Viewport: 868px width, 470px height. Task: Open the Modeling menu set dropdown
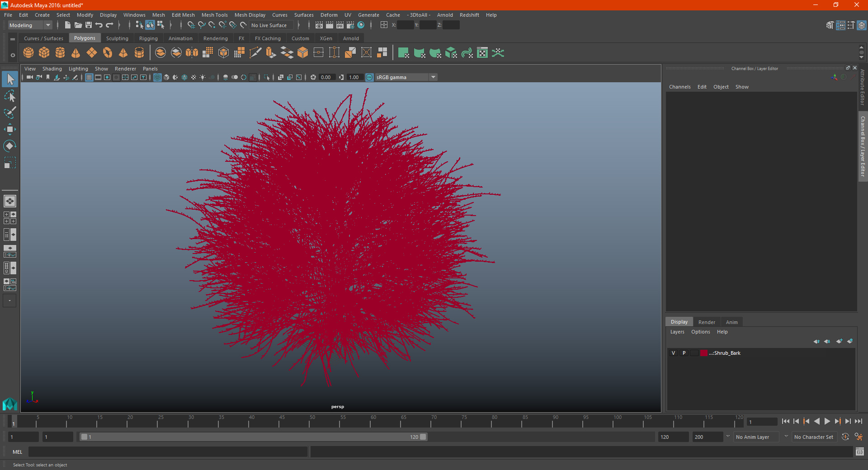click(x=30, y=25)
